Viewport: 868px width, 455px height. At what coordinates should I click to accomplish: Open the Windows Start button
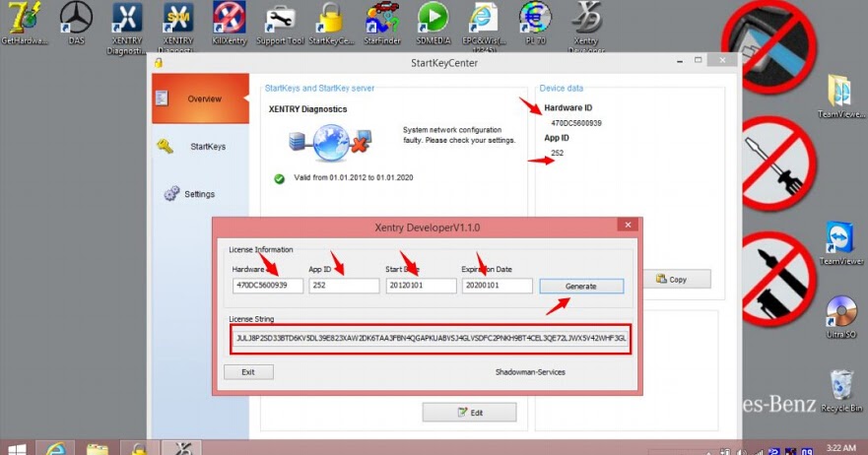point(17,448)
